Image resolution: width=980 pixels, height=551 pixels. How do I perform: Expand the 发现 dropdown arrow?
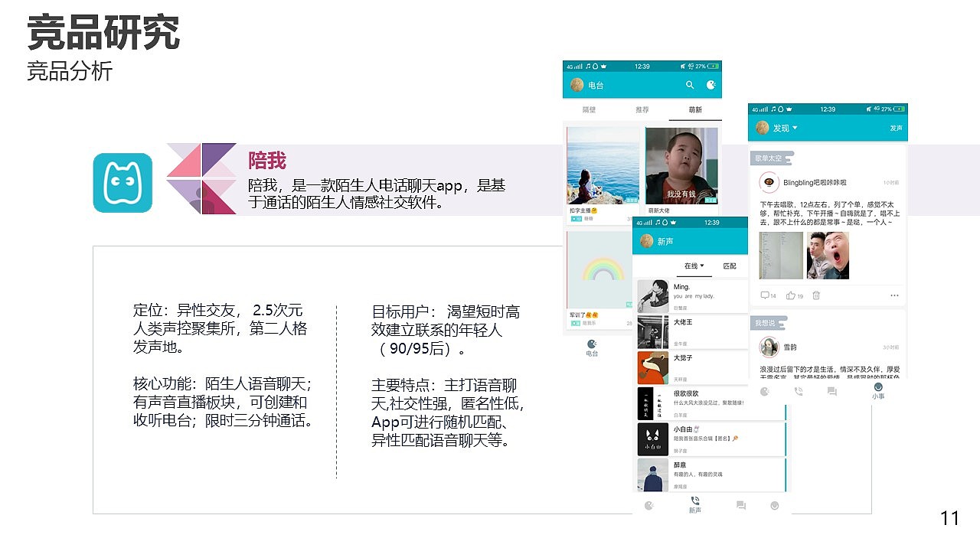click(x=795, y=128)
